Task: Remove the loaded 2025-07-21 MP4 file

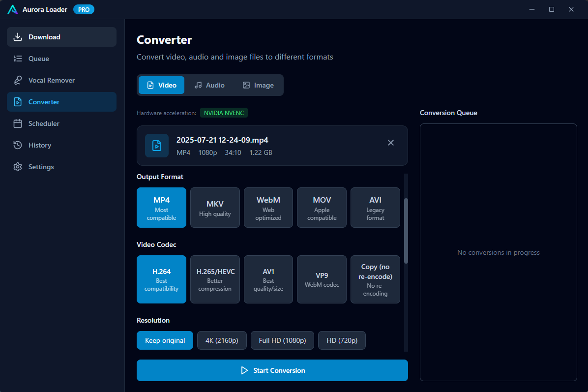Action: [391, 143]
